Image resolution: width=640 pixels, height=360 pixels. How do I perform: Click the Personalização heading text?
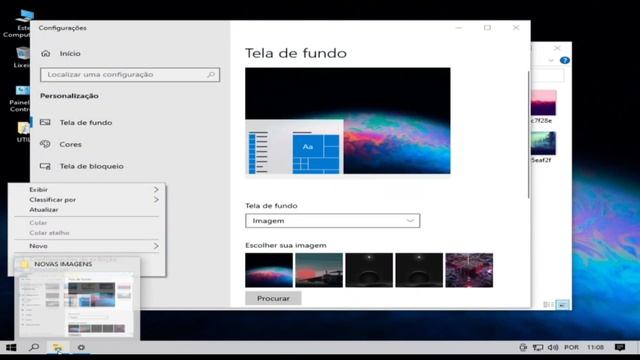(x=69, y=96)
